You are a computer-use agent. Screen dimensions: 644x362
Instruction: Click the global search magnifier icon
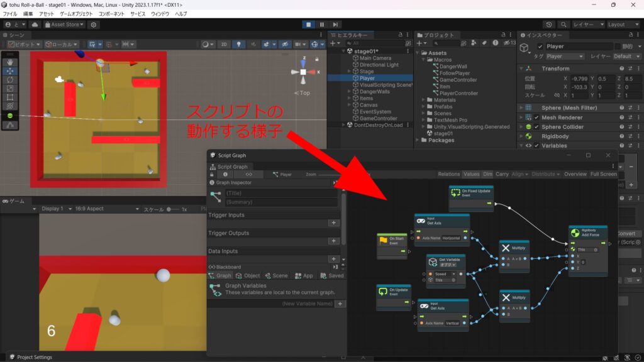[x=563, y=25]
